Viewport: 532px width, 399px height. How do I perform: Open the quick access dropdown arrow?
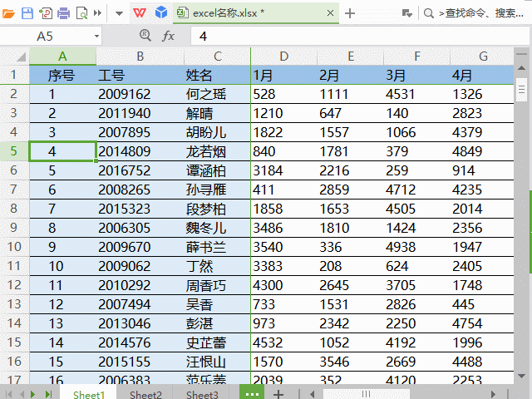point(119,13)
